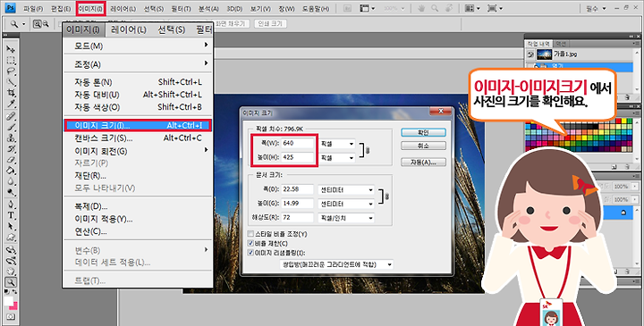
Task: Choose 자동 톤(N) menu entry
Action: point(138,82)
